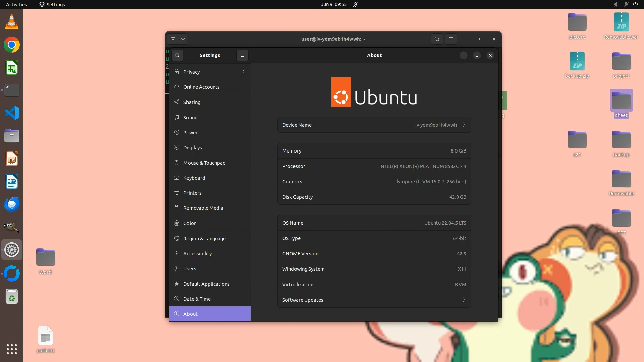Viewport: 644px width, 362px height.
Task: Open terminal tab dropdown arrow
Action: pos(183,39)
